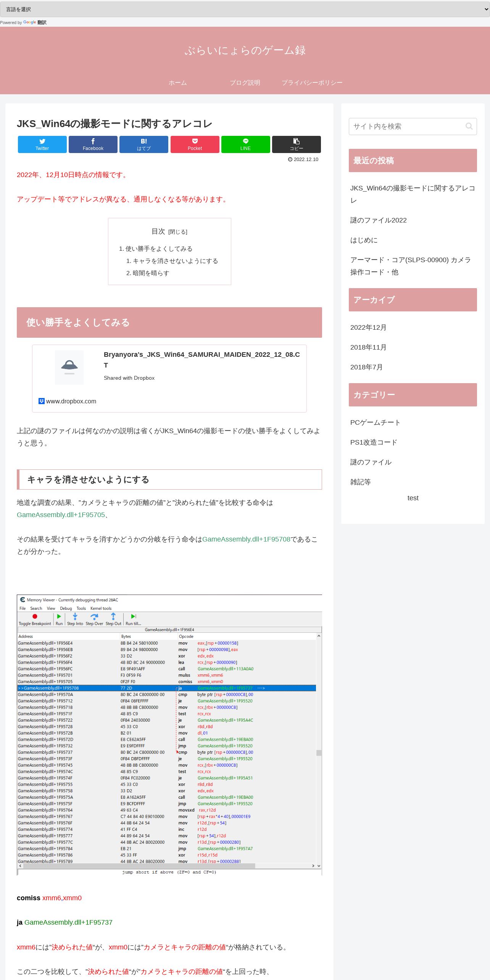Share the post on Facebook
The height and width of the screenshot is (980, 490).
pos(93,144)
